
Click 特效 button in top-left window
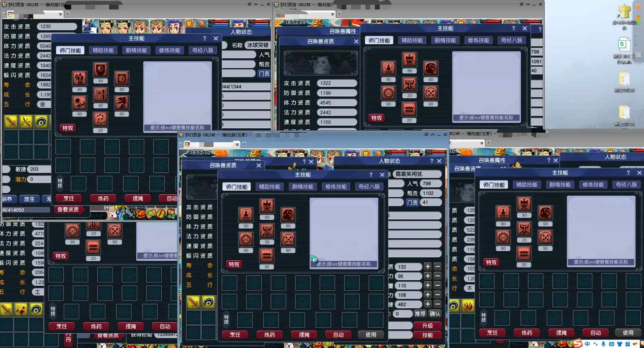68,128
